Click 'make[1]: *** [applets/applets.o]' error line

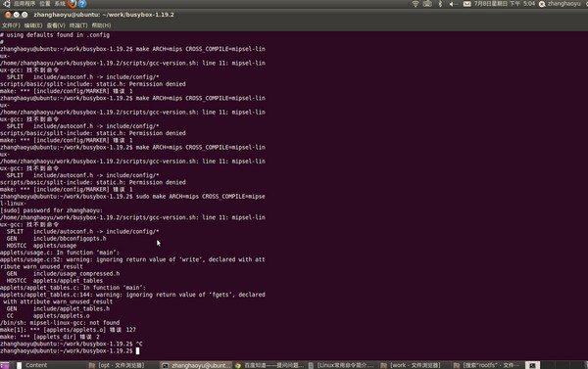tap(68, 330)
